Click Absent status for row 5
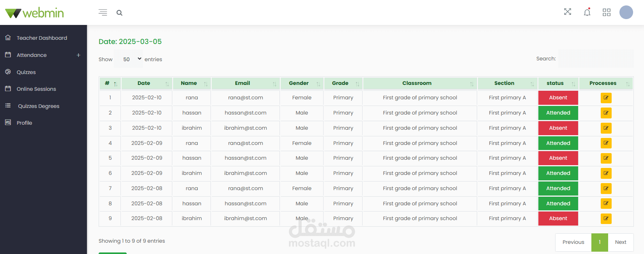644x254 pixels. 558,158
